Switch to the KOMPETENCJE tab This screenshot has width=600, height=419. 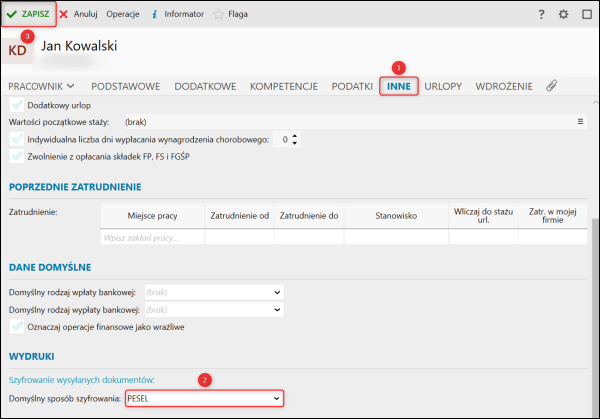pyautogui.click(x=284, y=86)
